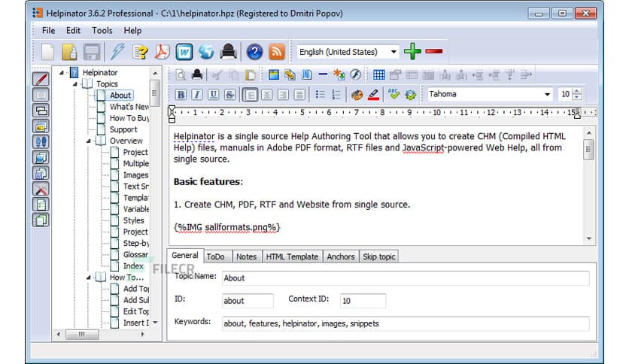Collapse the Overview tree node
Image resolution: width=629 pixels, height=364 pixels.
tap(88, 141)
